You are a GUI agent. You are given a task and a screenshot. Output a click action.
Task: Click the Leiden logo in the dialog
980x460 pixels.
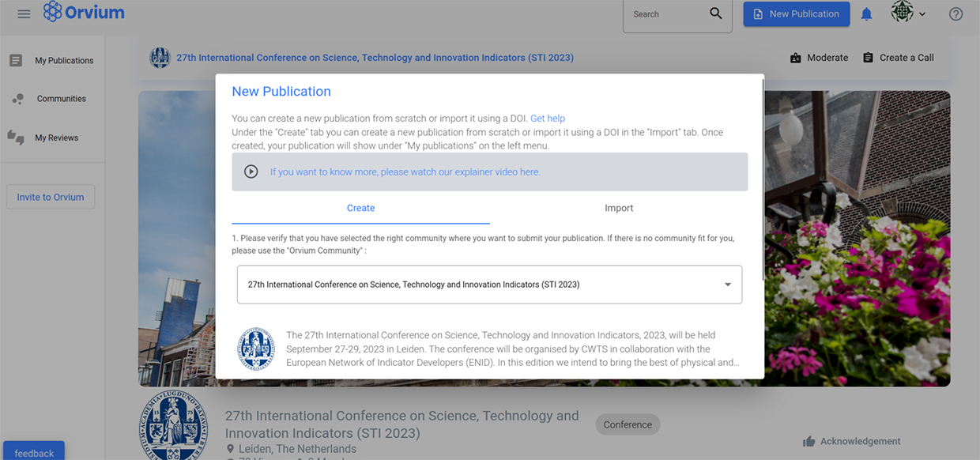[256, 349]
